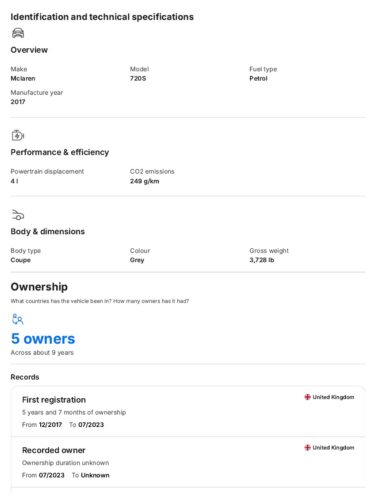The image size is (376, 500).
Task: Click the 249 g/km CO2 emissions value
Action: [x=145, y=181]
